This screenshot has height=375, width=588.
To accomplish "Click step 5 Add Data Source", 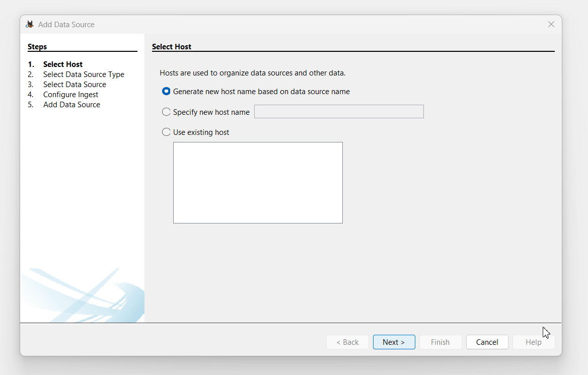I will [x=71, y=105].
